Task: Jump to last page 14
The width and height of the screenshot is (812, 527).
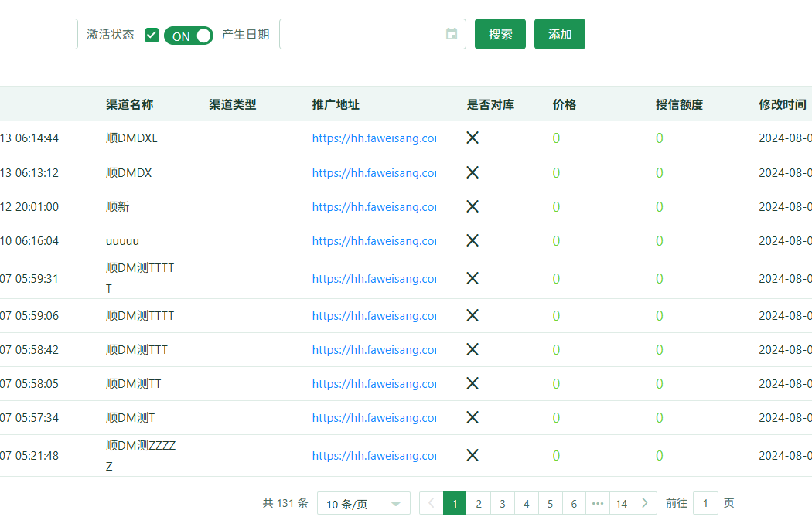Action: 622,503
